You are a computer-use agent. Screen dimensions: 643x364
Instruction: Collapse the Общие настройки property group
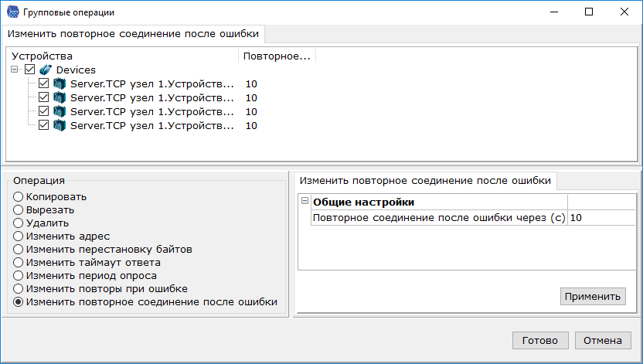[304, 201]
